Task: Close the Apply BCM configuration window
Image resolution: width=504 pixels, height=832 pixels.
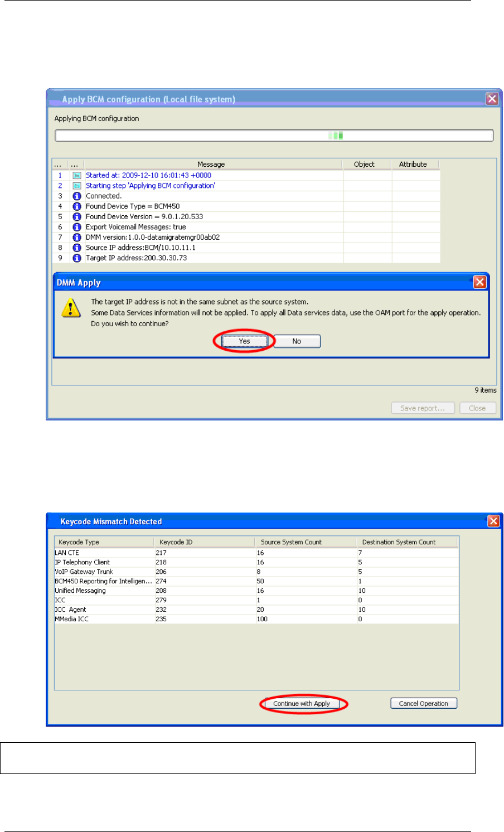Action: (492, 99)
